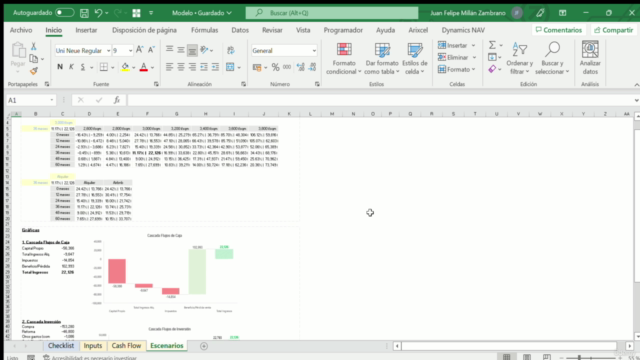The image size is (640, 360).
Task: Open Formato condicional menu
Action: [x=344, y=59]
